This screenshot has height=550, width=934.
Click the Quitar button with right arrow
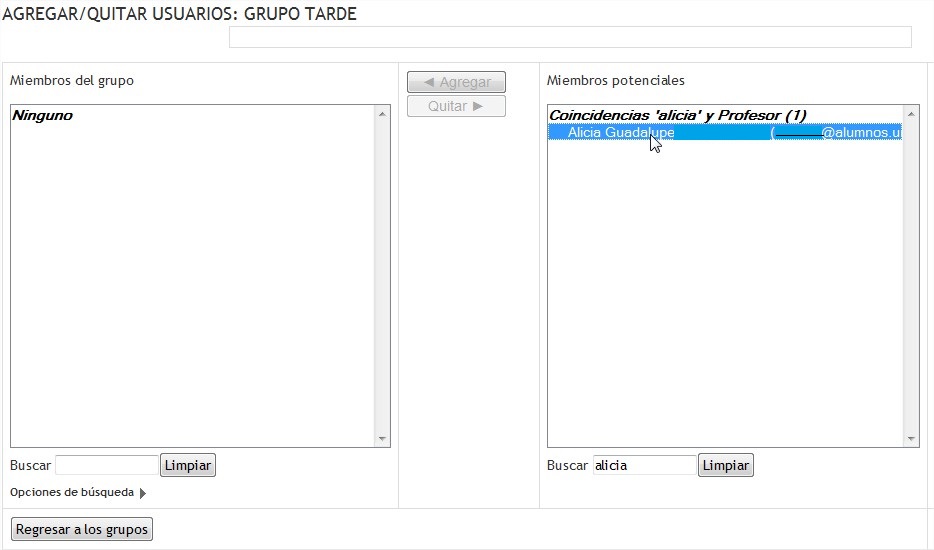pos(456,106)
